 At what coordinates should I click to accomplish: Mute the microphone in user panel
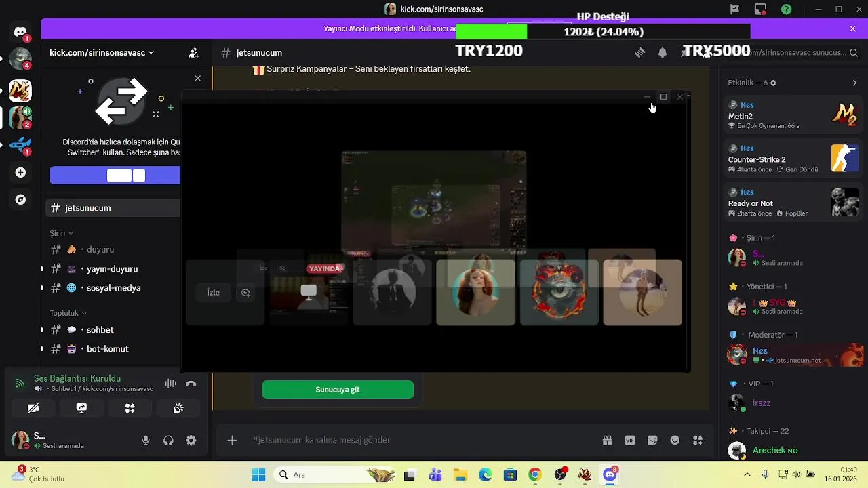point(146,441)
